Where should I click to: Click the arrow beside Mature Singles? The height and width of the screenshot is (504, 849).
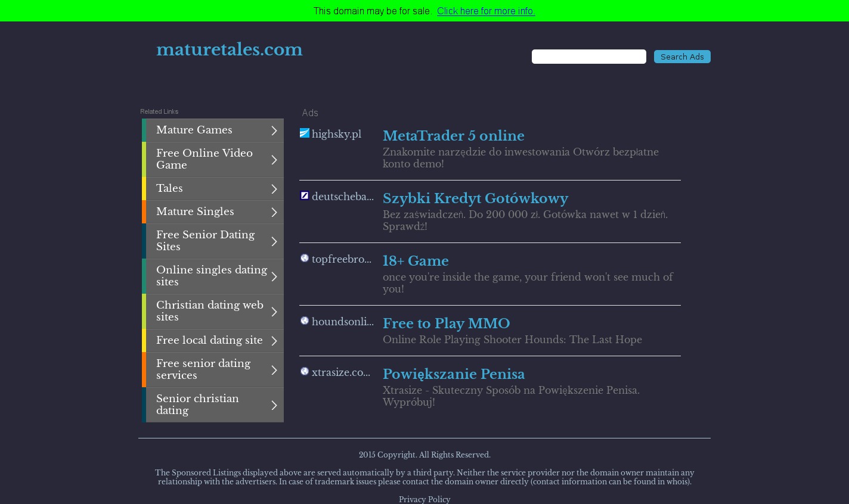point(274,212)
